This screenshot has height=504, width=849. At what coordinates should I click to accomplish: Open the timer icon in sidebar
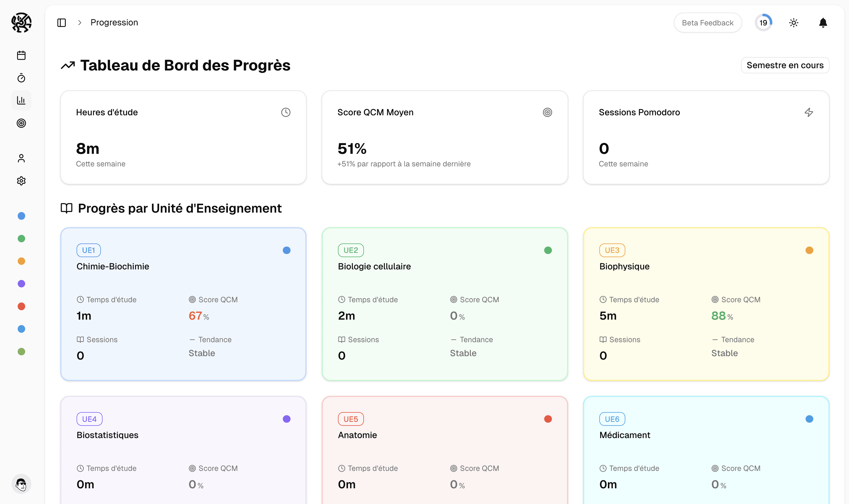21,78
